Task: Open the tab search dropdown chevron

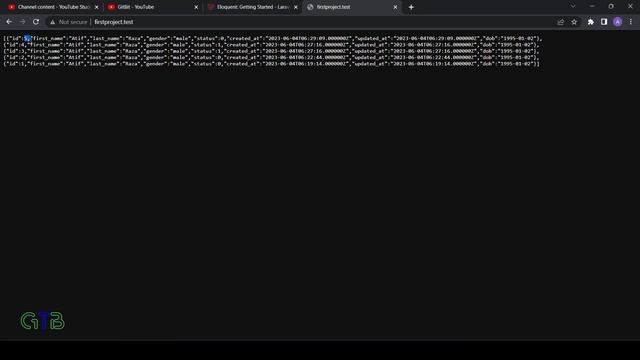Action: (573, 6)
